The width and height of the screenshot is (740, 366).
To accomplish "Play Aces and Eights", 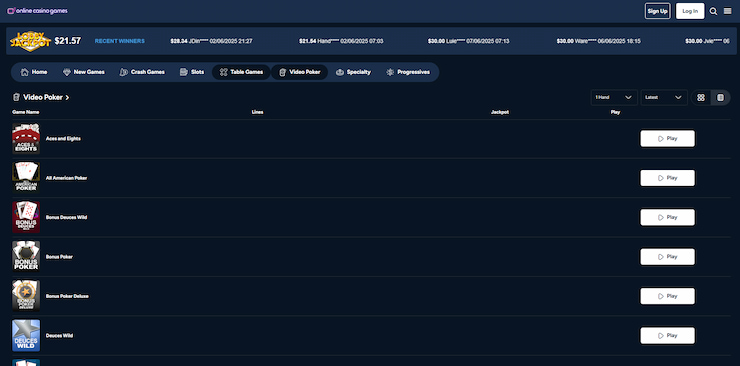I will pos(667,139).
